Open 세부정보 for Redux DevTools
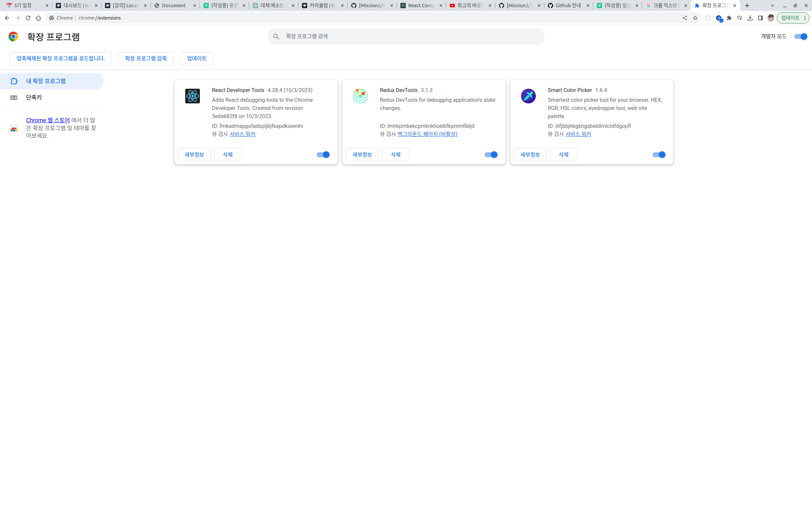 click(362, 155)
